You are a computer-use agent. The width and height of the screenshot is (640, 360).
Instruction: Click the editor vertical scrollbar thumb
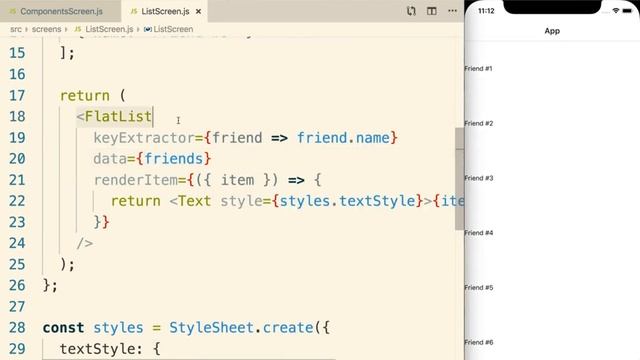[460, 179]
